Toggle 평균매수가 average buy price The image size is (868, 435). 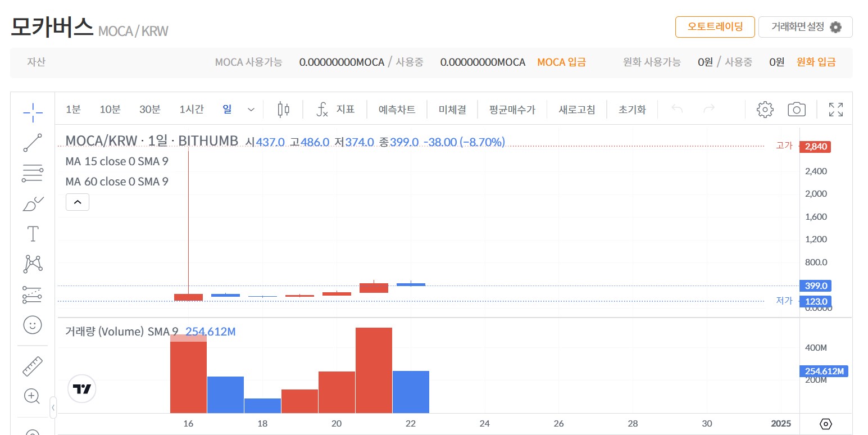[x=512, y=110]
